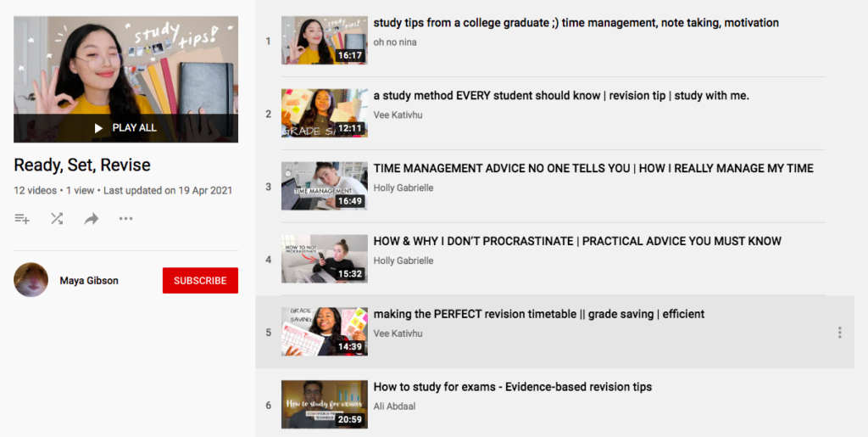Visit Holly Gabrielle channel under time management video
The height and width of the screenshot is (437, 868).
pyautogui.click(x=403, y=188)
